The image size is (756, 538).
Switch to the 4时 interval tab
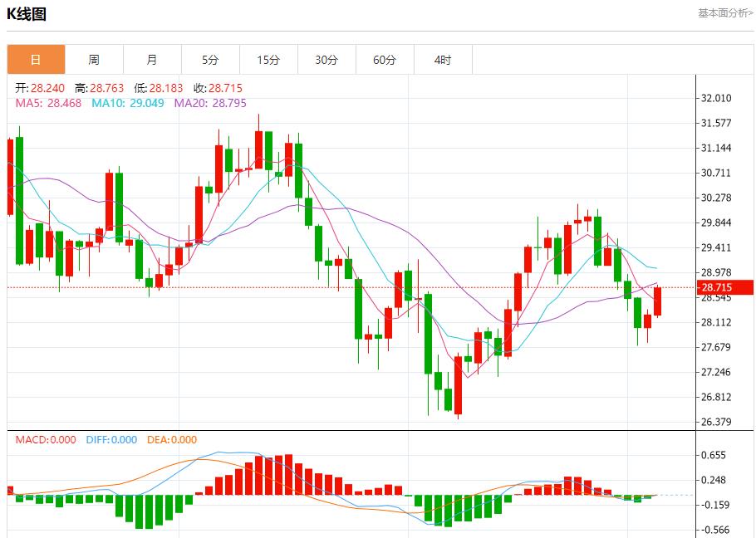click(443, 60)
